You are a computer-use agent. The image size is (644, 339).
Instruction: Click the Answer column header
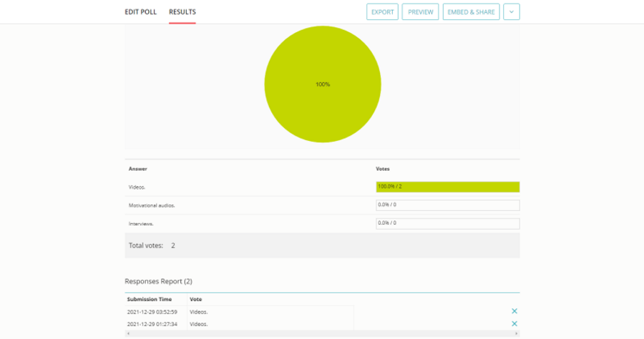tap(137, 169)
